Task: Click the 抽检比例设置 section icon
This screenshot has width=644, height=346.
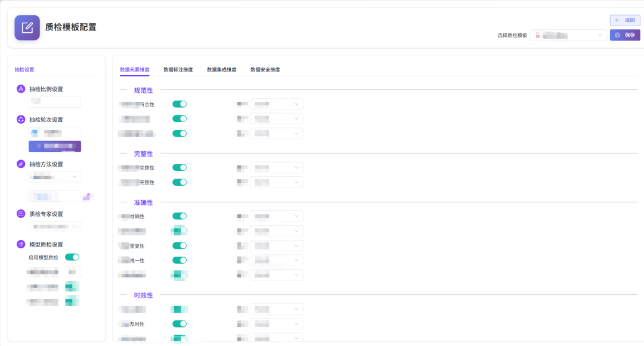Action: 21,89
